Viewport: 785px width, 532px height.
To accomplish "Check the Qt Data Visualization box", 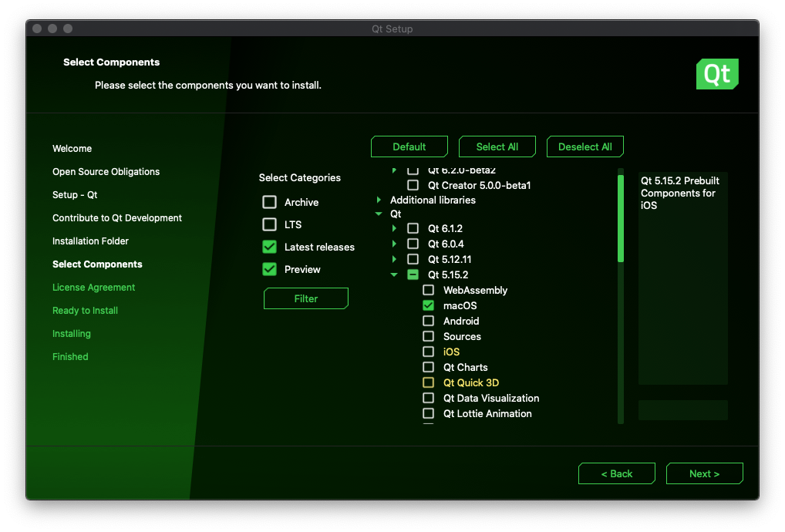I will point(429,398).
